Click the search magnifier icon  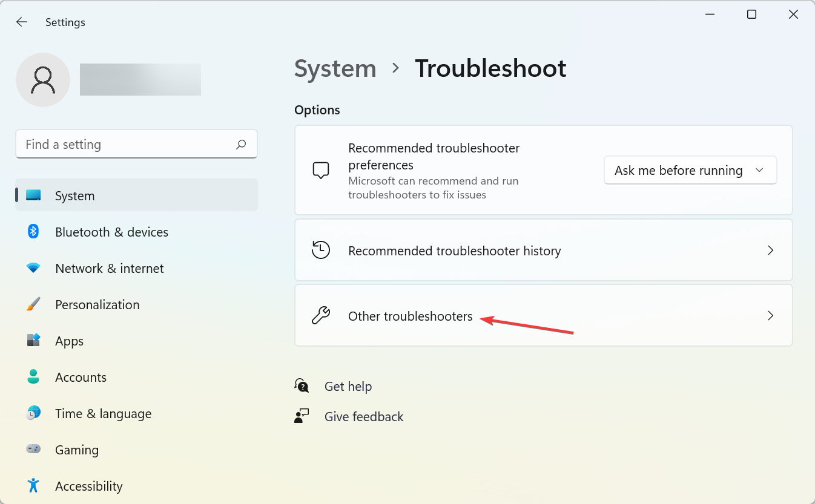point(241,145)
